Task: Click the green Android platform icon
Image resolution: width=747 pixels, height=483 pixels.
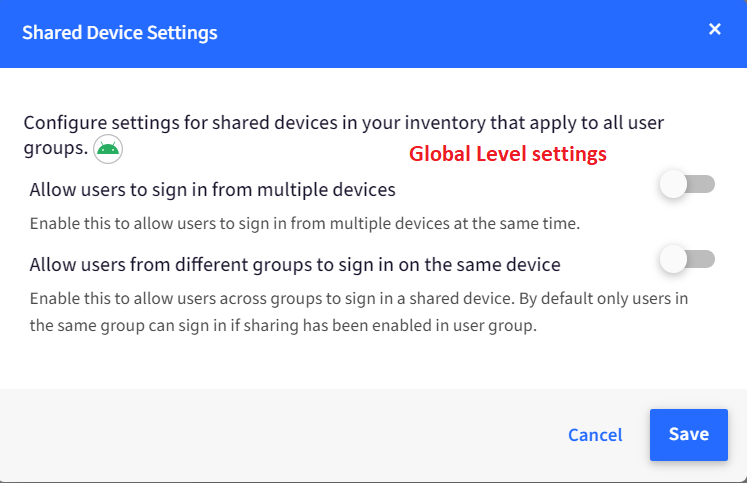Action: (x=108, y=149)
